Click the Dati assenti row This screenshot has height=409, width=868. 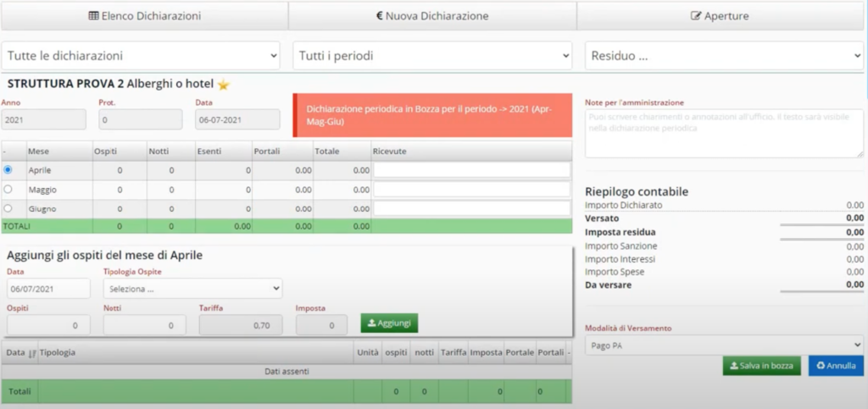287,372
